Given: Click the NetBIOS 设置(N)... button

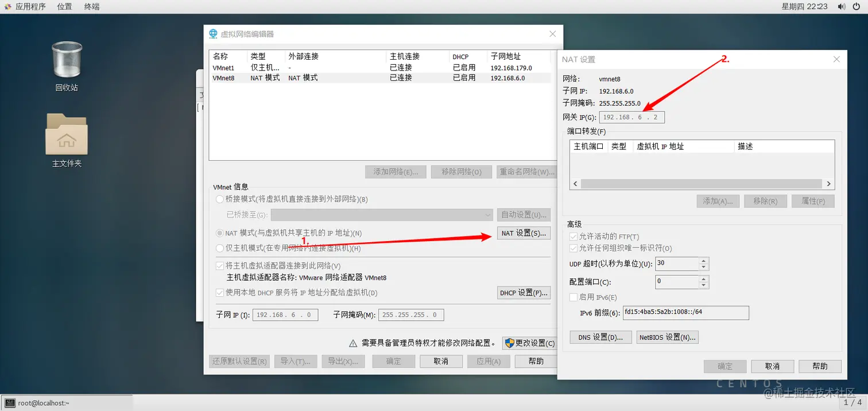Looking at the screenshot, I should (667, 337).
